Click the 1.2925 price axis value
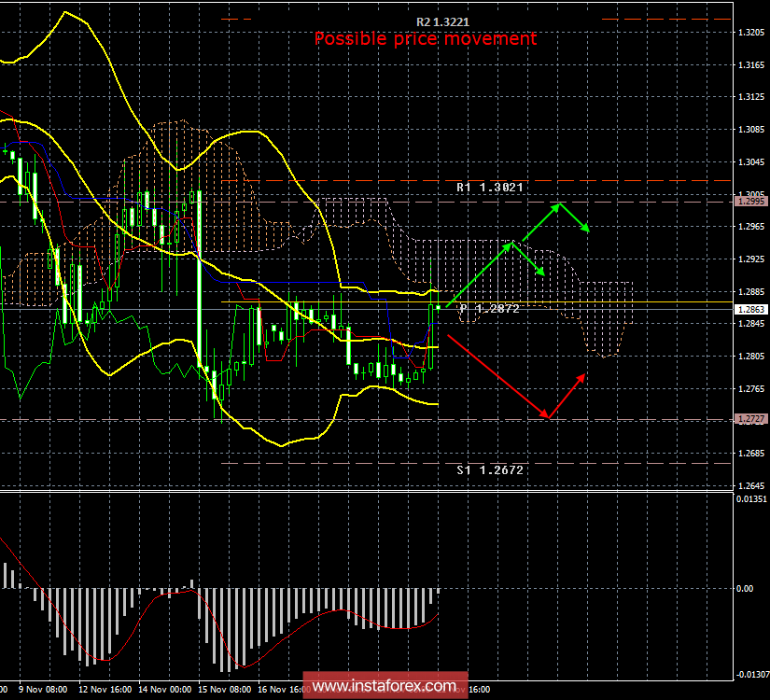The width and height of the screenshot is (770, 700). tap(751, 259)
